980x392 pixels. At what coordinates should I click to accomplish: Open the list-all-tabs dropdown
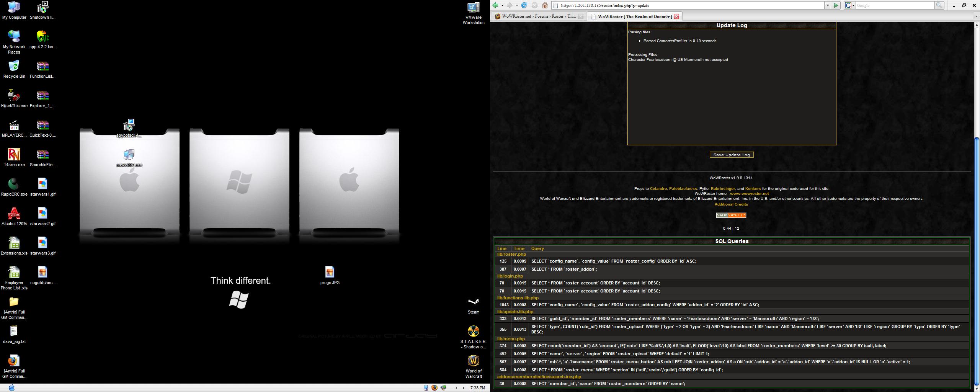click(977, 16)
